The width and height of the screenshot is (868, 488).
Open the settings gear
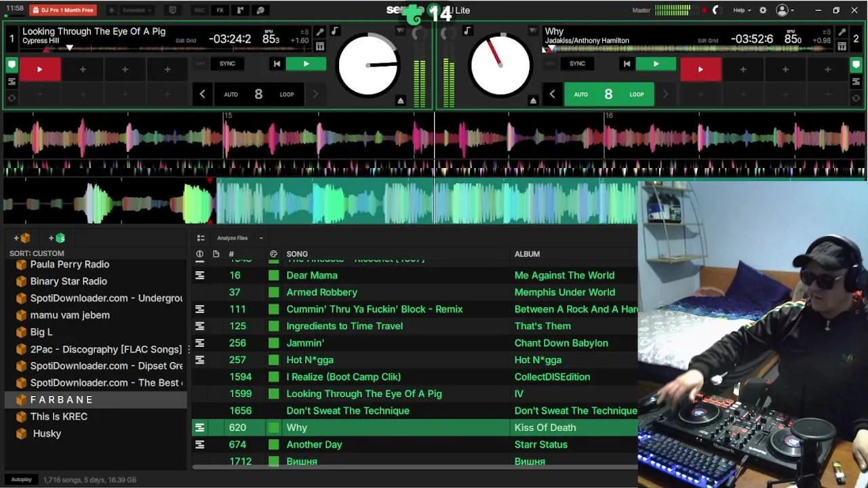coord(763,10)
